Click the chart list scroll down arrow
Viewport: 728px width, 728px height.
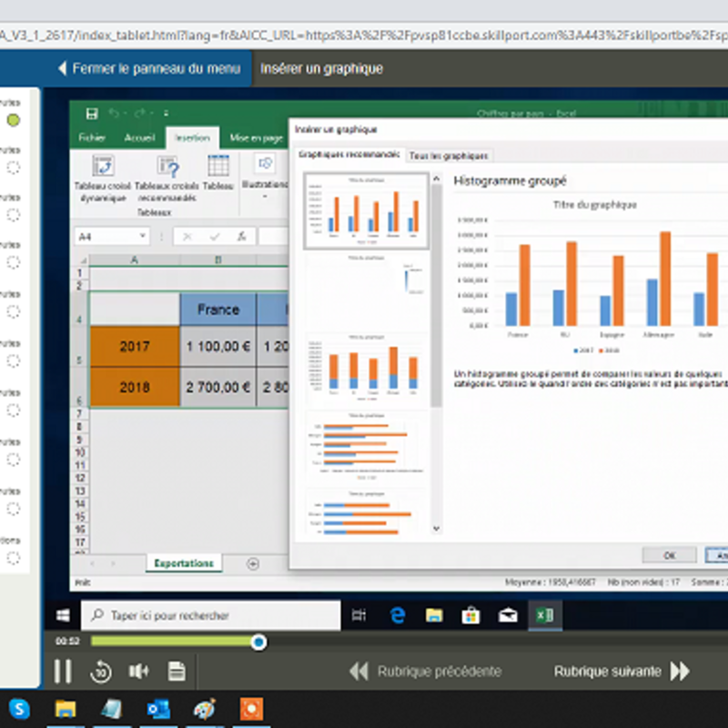point(436,529)
